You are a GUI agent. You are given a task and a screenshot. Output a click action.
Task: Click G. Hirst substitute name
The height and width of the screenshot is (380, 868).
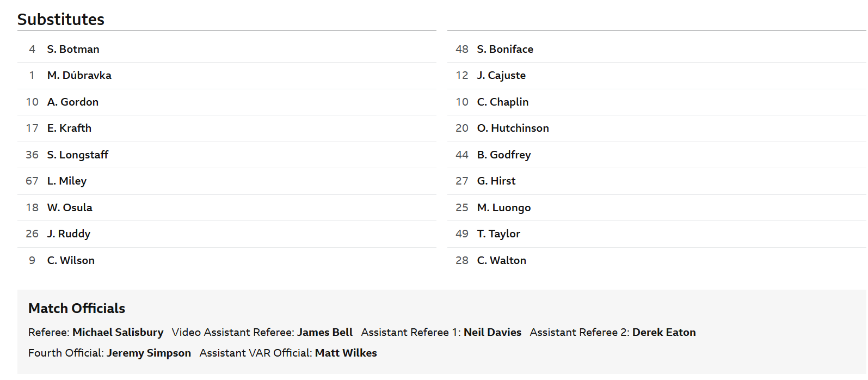click(496, 181)
